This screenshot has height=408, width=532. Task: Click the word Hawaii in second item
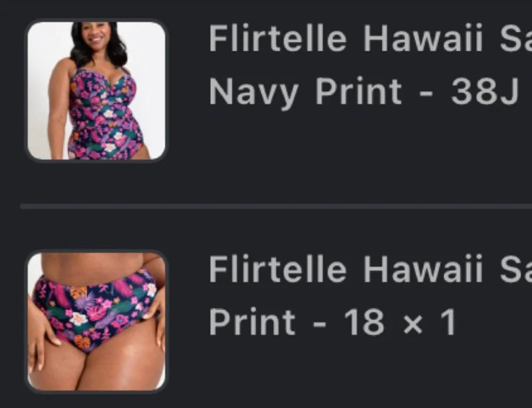tap(423, 269)
